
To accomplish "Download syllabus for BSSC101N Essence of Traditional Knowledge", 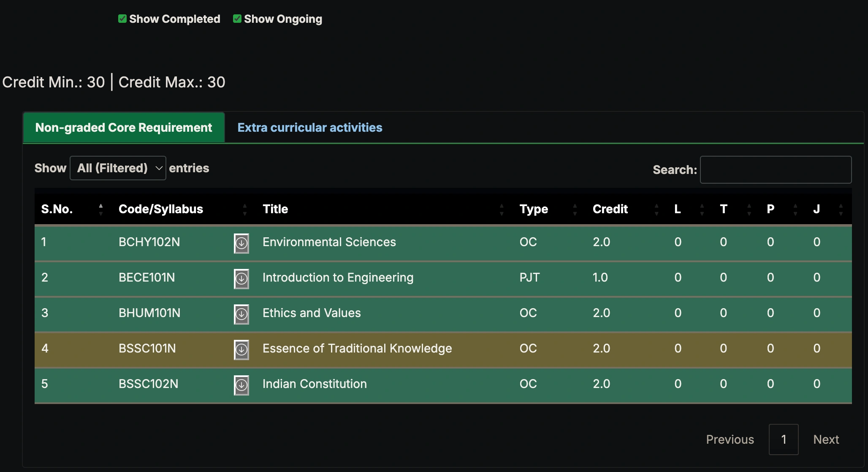I will coord(241,350).
